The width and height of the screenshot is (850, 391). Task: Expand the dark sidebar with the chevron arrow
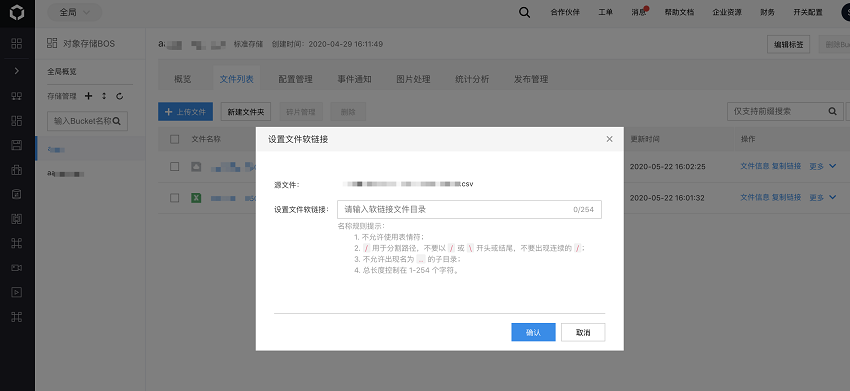17,70
